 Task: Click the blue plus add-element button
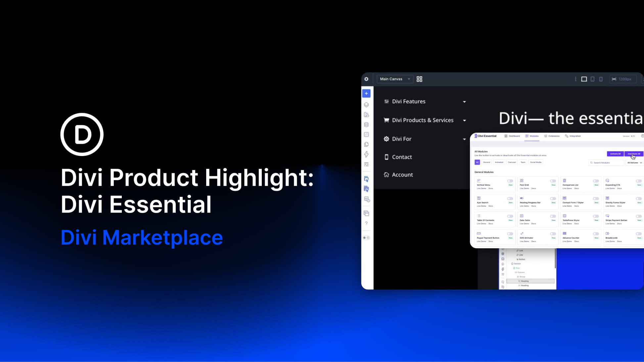366,94
